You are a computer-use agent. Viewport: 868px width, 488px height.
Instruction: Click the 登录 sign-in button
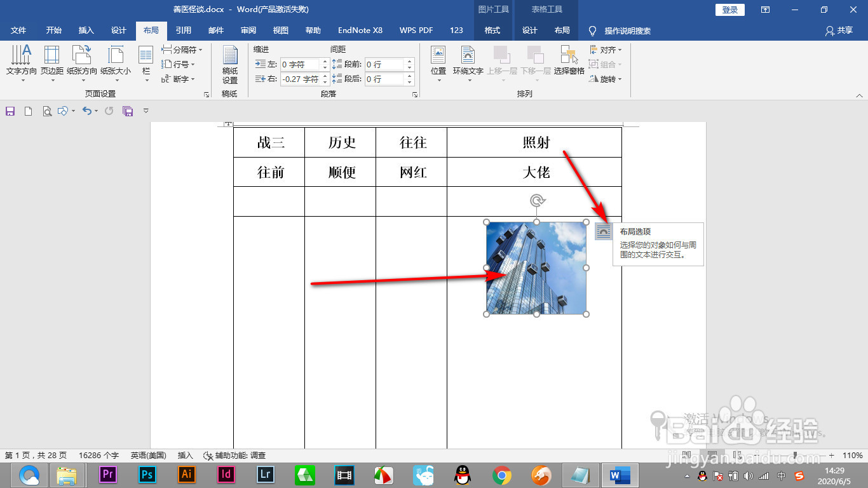730,10
